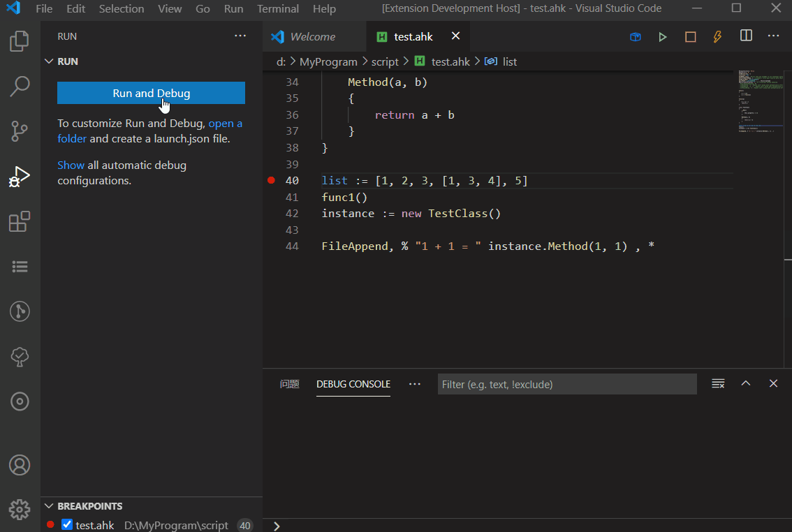Clear the debug console output
Screen dimensions: 792x532
click(718, 383)
